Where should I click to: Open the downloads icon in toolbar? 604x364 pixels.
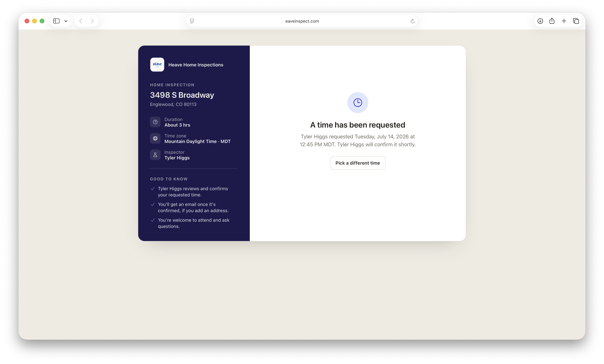pyautogui.click(x=540, y=21)
